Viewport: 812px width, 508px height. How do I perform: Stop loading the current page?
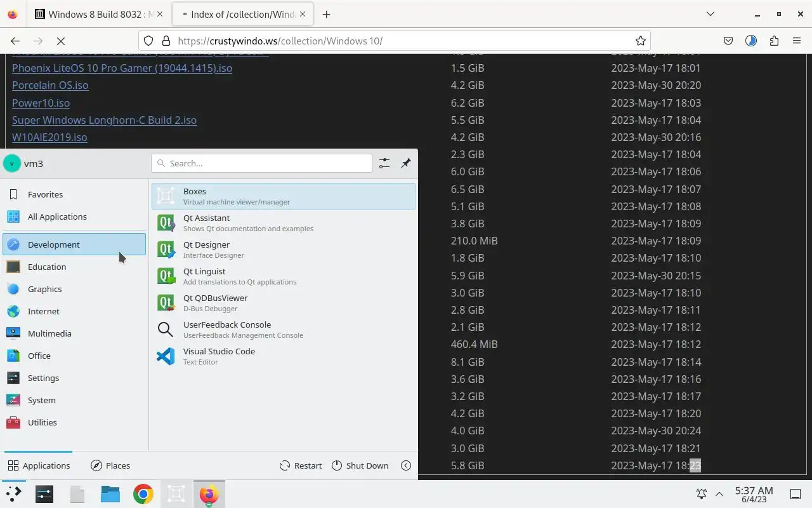point(61,41)
